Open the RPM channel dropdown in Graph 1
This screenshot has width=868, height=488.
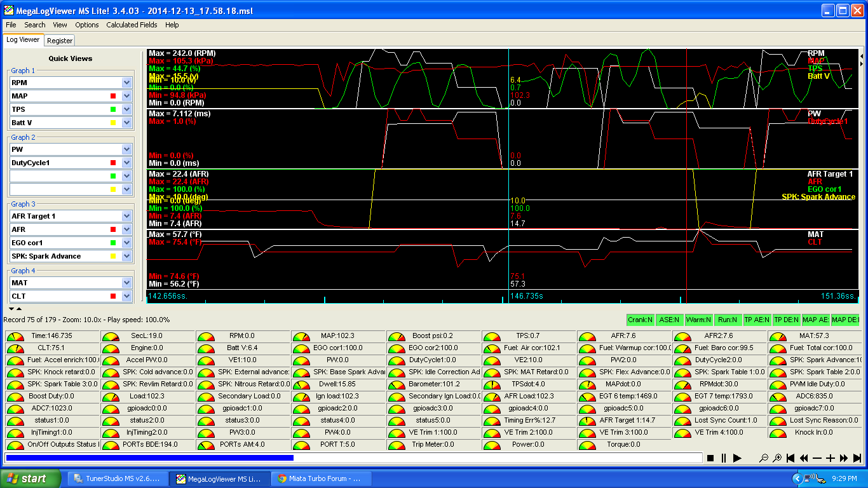(126, 82)
